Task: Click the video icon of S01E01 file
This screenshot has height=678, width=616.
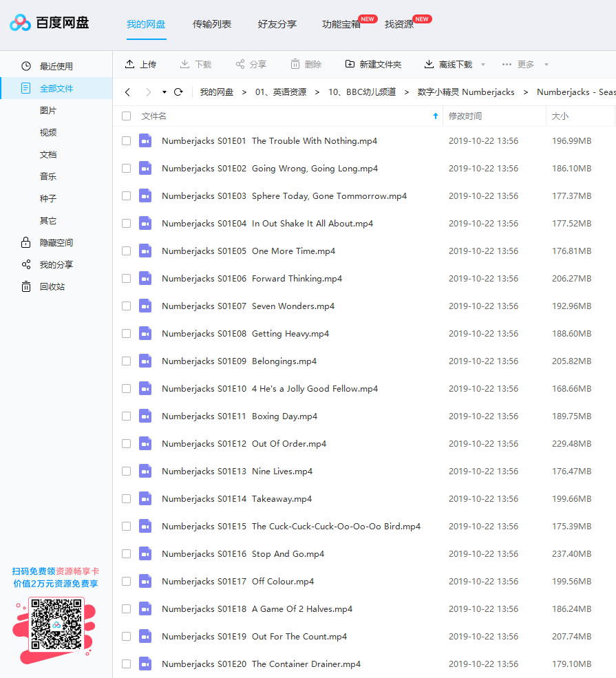Action: (x=145, y=140)
